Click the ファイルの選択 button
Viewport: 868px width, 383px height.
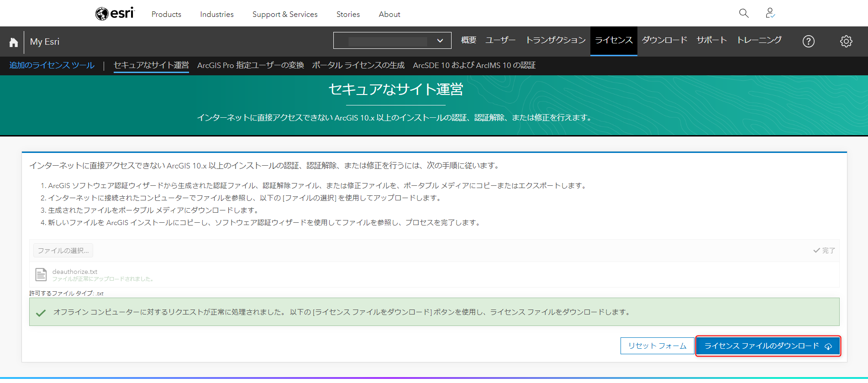(x=63, y=251)
